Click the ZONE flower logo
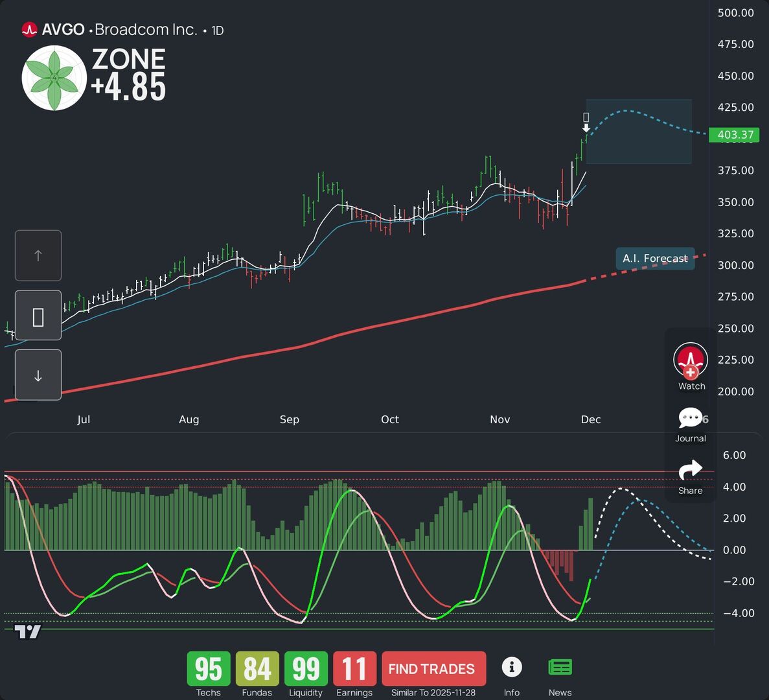Screen dimensions: 769x700 pyautogui.click(x=54, y=76)
